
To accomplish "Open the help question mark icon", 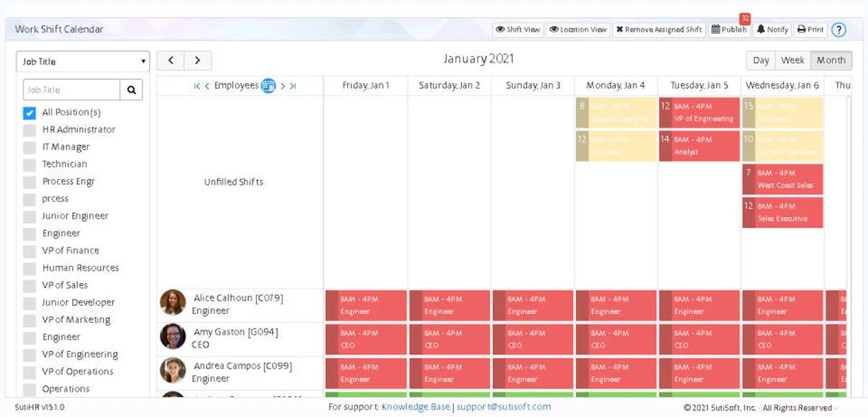I will pyautogui.click(x=838, y=30).
